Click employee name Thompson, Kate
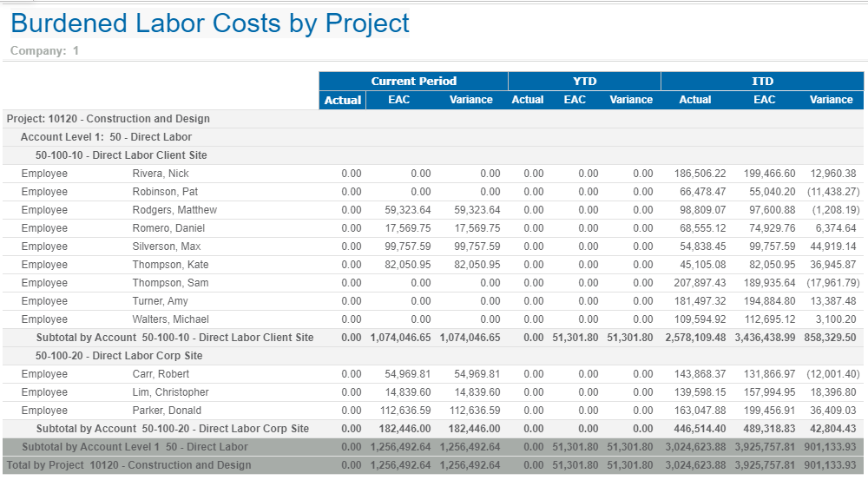 [170, 265]
